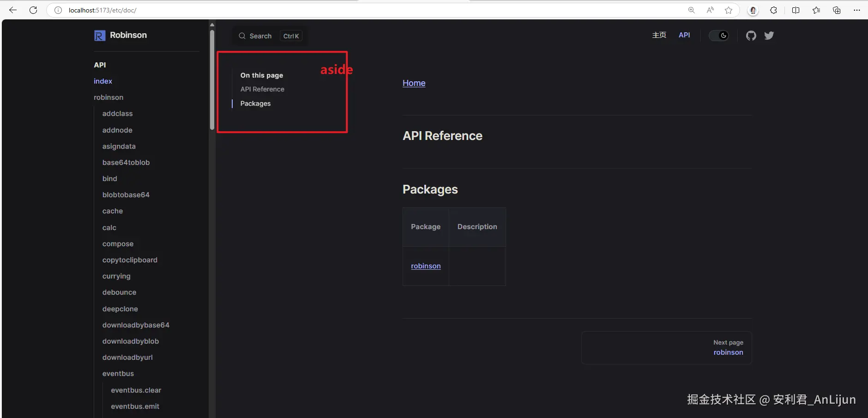
Task: Open the robinson sidebar item
Action: tap(108, 97)
